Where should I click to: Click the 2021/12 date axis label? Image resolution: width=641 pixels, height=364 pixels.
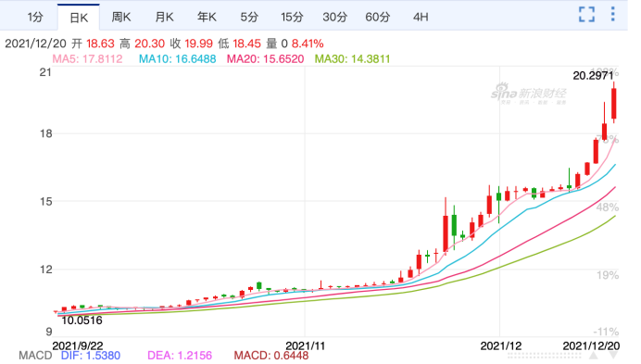(501, 345)
